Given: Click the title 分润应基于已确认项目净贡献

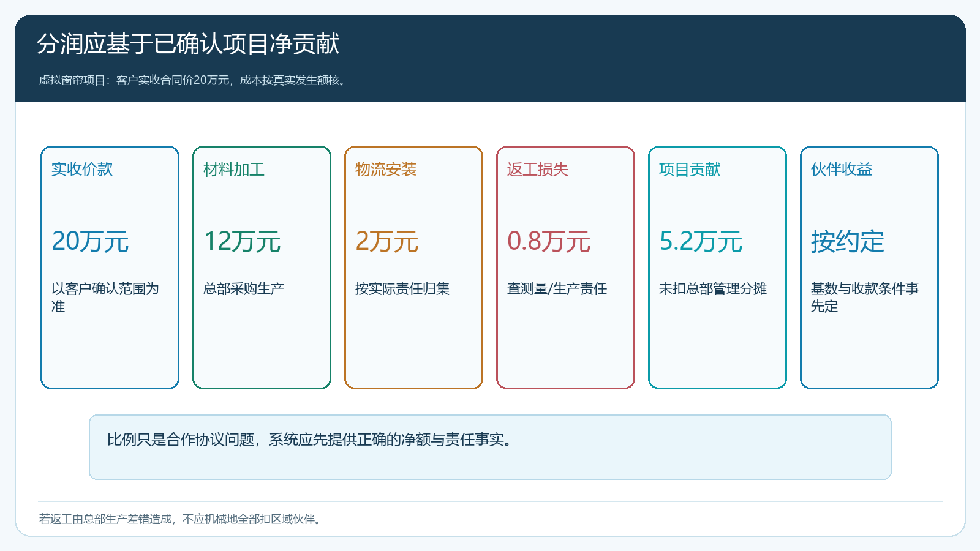Looking at the screenshot, I should click(188, 43).
